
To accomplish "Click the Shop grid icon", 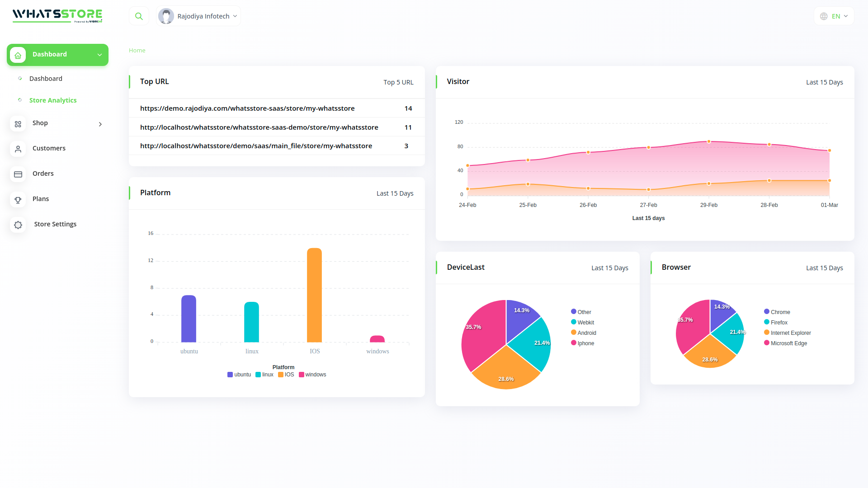I will coord(18,124).
